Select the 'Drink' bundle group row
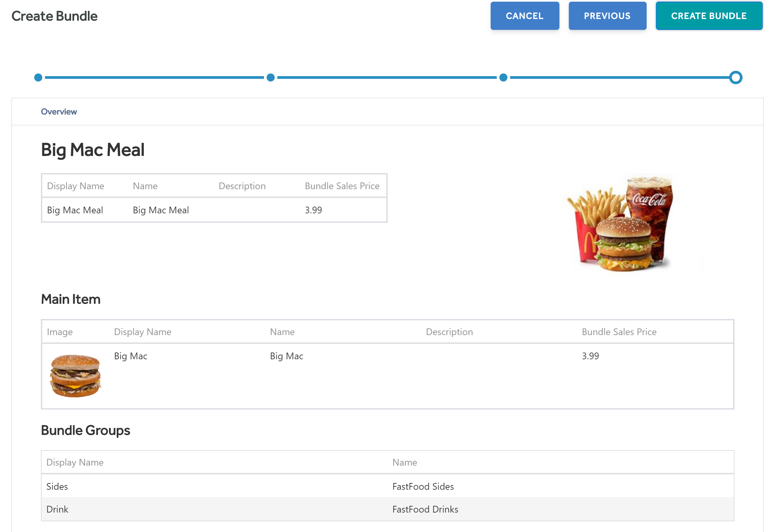The width and height of the screenshot is (764, 532). (x=388, y=509)
